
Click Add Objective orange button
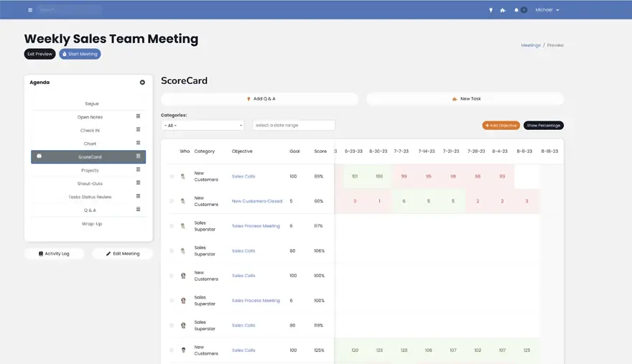pyautogui.click(x=501, y=126)
